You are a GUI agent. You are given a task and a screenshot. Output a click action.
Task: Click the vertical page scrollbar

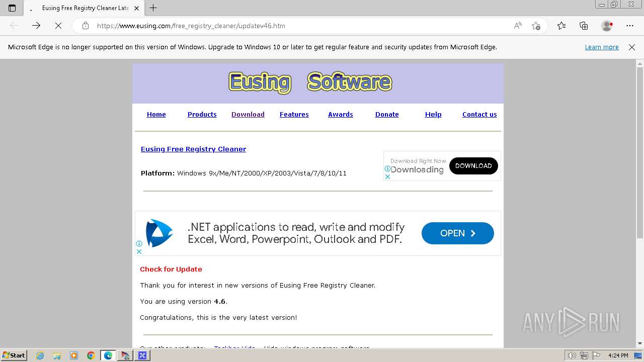pyautogui.click(x=639, y=152)
